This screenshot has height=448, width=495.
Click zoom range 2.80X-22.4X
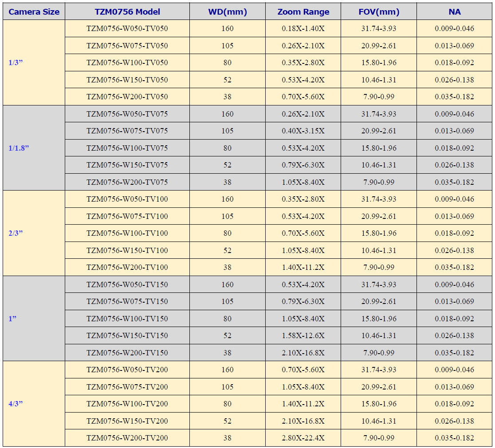pos(303,438)
